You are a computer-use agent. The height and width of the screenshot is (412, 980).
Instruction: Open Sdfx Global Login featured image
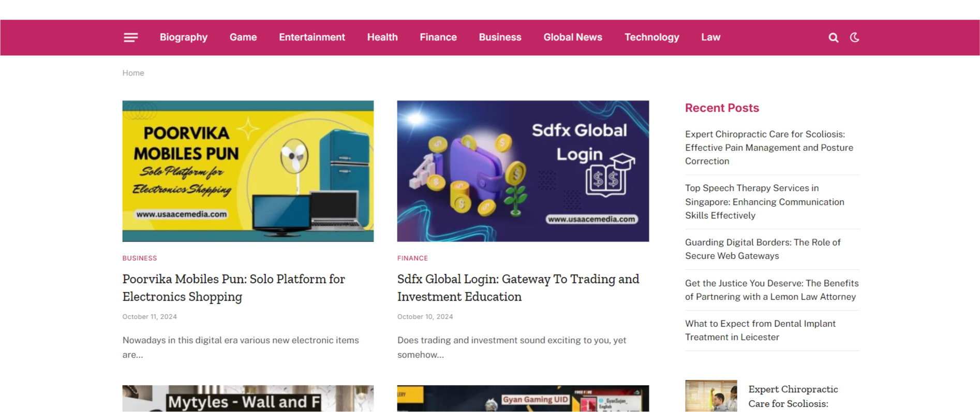click(523, 171)
